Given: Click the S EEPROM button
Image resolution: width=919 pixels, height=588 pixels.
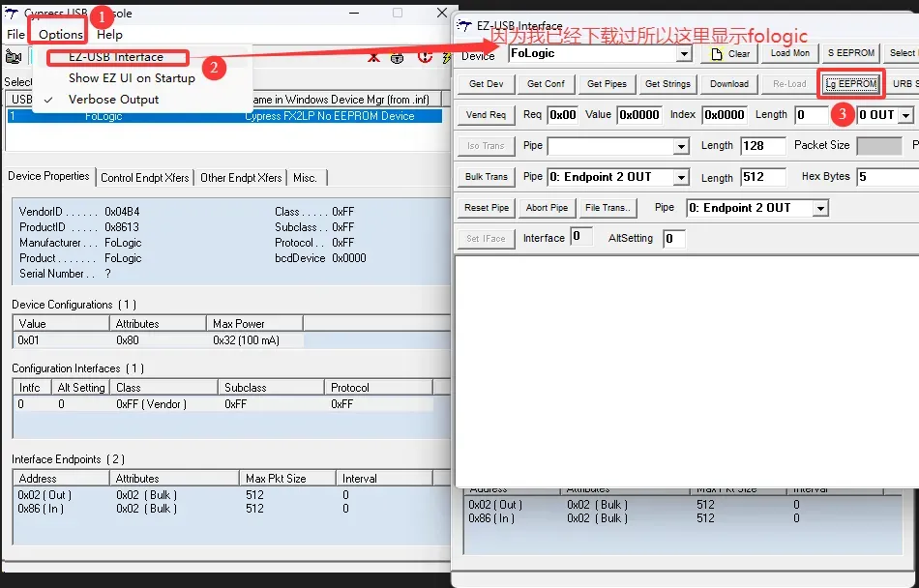Looking at the screenshot, I should click(851, 53).
